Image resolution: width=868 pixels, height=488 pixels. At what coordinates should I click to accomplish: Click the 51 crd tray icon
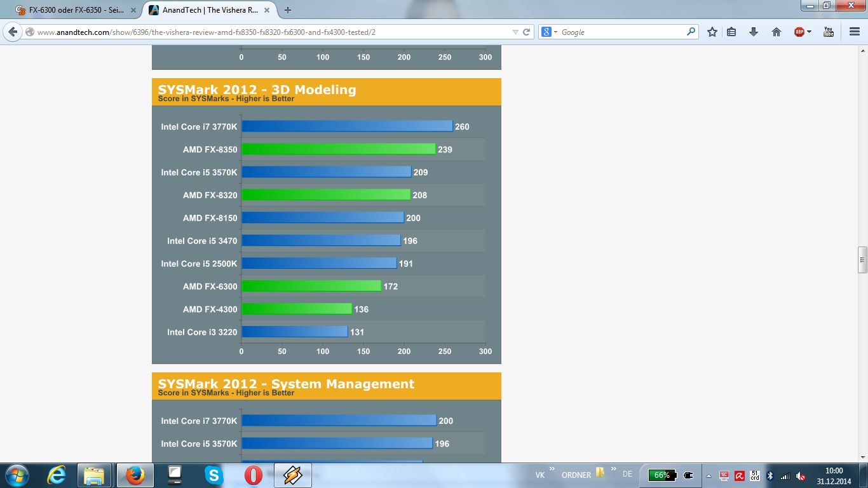[x=755, y=475]
